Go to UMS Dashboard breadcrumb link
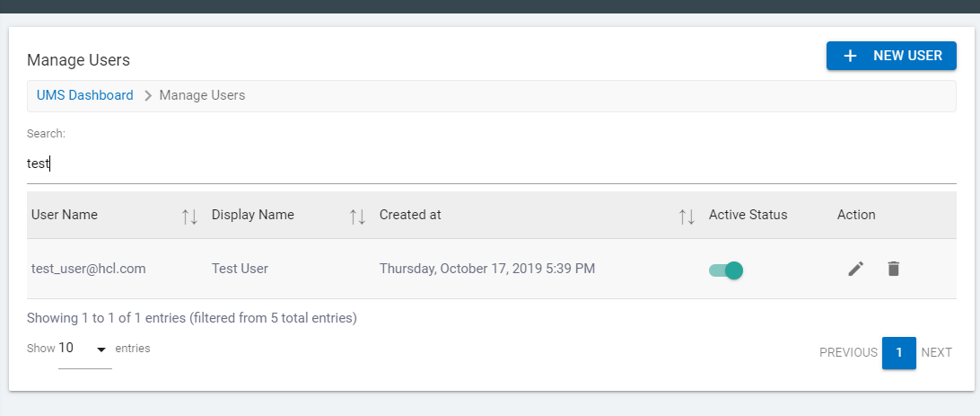Image resolution: width=980 pixels, height=416 pixels. pyautogui.click(x=85, y=95)
